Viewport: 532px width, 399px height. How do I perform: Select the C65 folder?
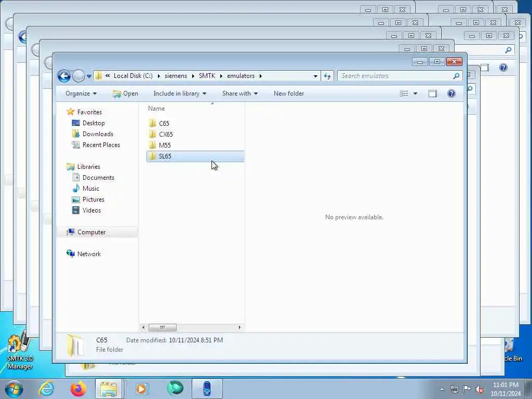(195, 123)
